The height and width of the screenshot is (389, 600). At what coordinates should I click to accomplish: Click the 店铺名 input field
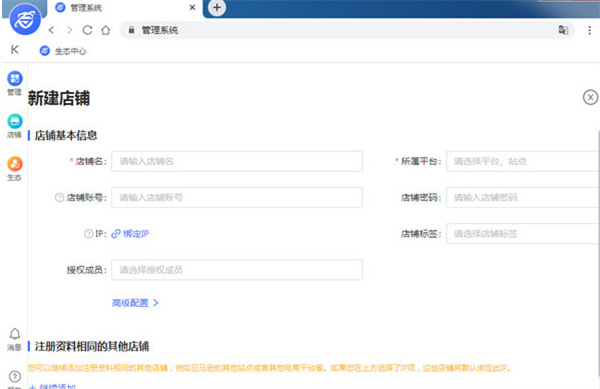(x=237, y=161)
